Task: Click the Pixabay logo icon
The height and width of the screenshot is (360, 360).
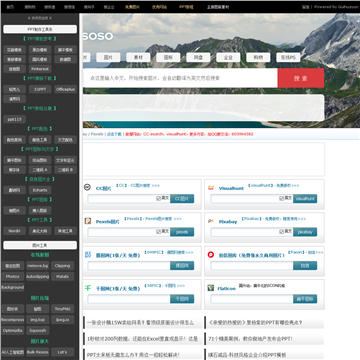Action: point(211,221)
